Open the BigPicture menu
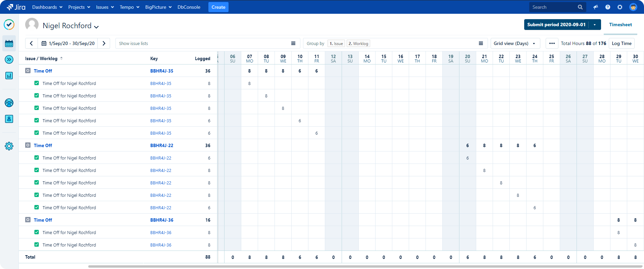The height and width of the screenshot is (269, 644). [158, 7]
